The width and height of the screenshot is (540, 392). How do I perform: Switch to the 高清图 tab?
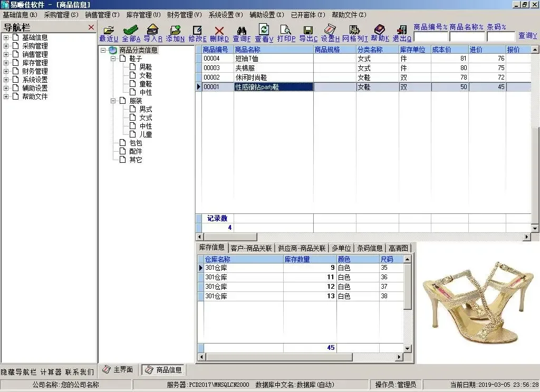click(x=398, y=248)
